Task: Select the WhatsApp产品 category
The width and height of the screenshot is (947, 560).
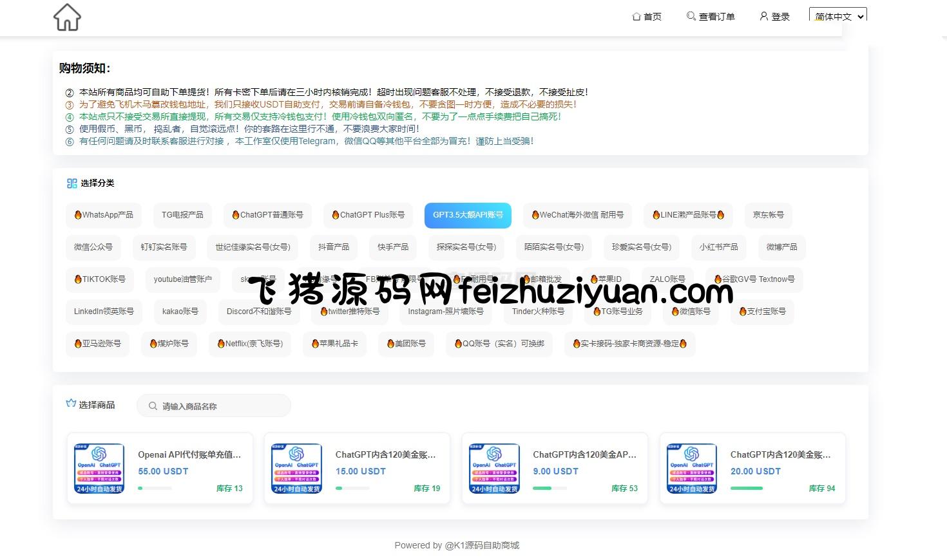Action: tap(104, 215)
